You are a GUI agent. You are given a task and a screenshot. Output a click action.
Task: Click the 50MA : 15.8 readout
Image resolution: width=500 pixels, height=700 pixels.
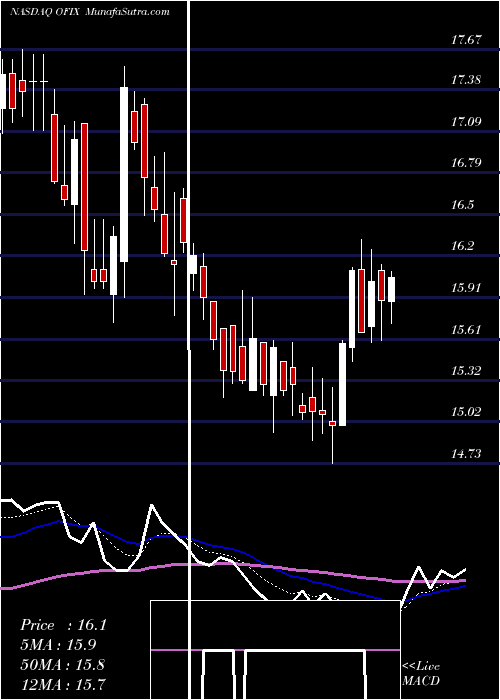pos(62,664)
